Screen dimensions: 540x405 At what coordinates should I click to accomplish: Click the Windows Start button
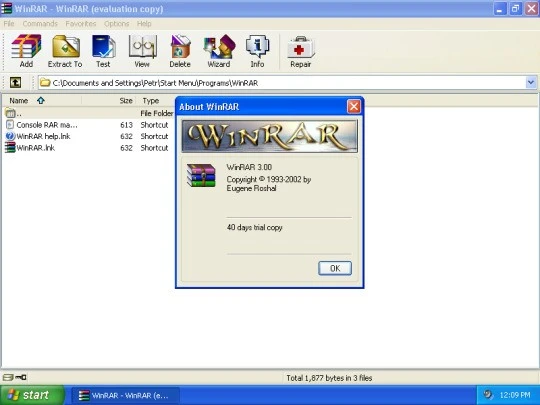[32, 395]
